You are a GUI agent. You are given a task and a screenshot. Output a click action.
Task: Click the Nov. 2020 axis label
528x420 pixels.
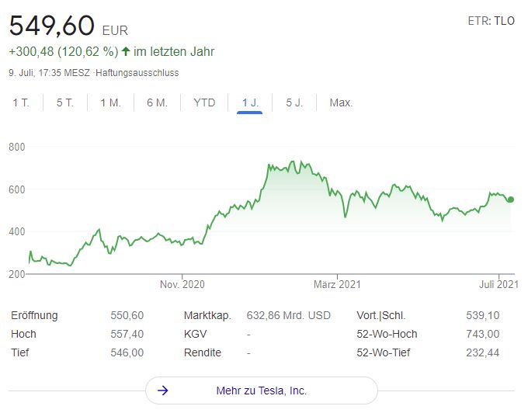[x=182, y=285]
